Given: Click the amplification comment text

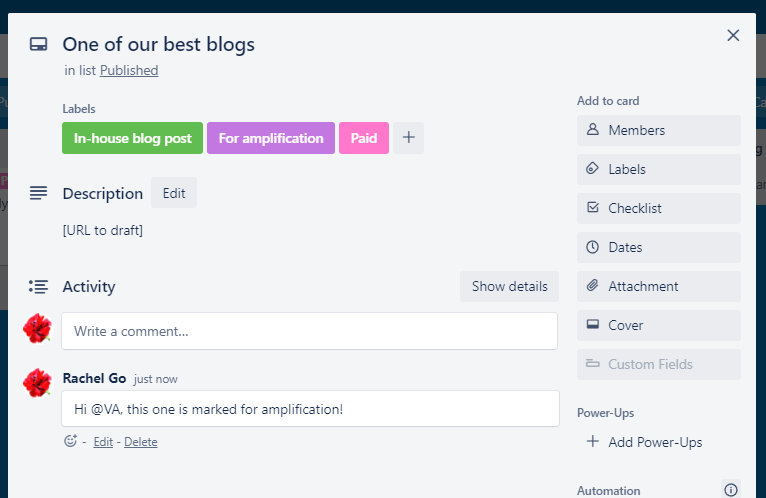Looking at the screenshot, I should pyautogui.click(x=209, y=409).
